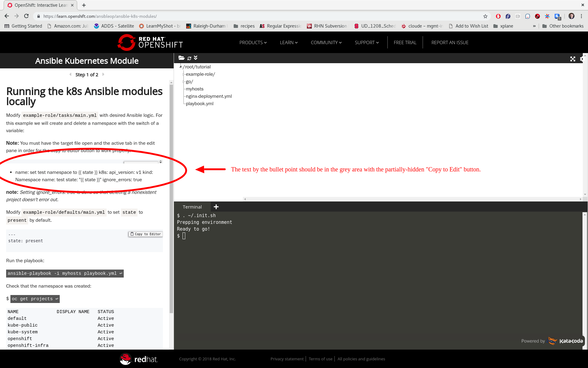Open a new terminal tab with the plus icon

pyautogui.click(x=216, y=207)
